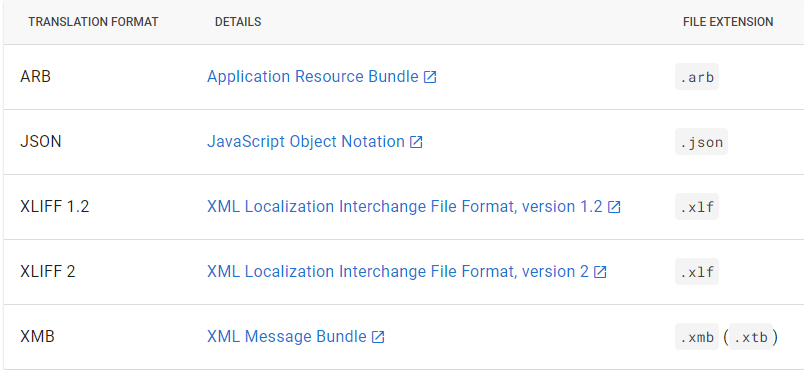This screenshot has height=370, width=804.
Task: Click the Details column header
Action: [x=238, y=22]
